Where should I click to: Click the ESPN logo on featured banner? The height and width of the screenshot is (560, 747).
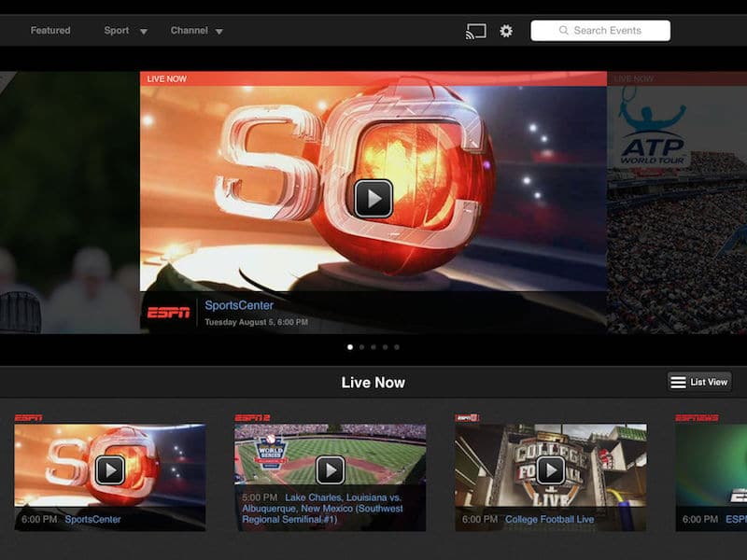point(168,312)
